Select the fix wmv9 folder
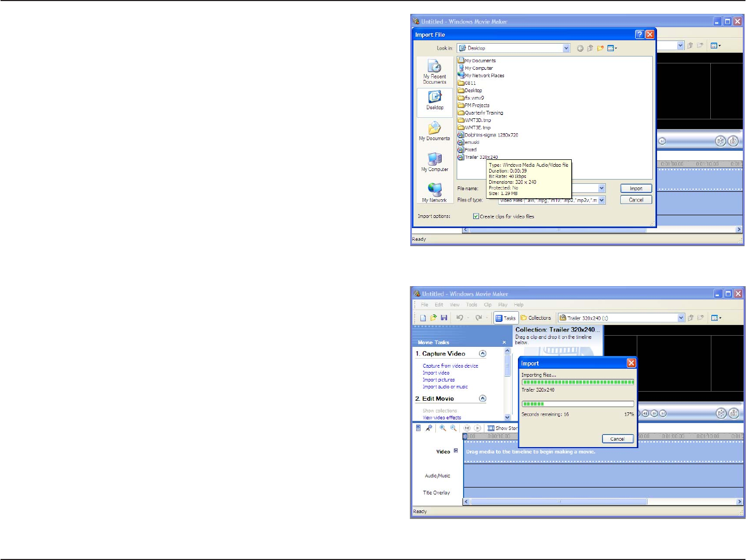The width and height of the screenshot is (746, 560). point(471,98)
